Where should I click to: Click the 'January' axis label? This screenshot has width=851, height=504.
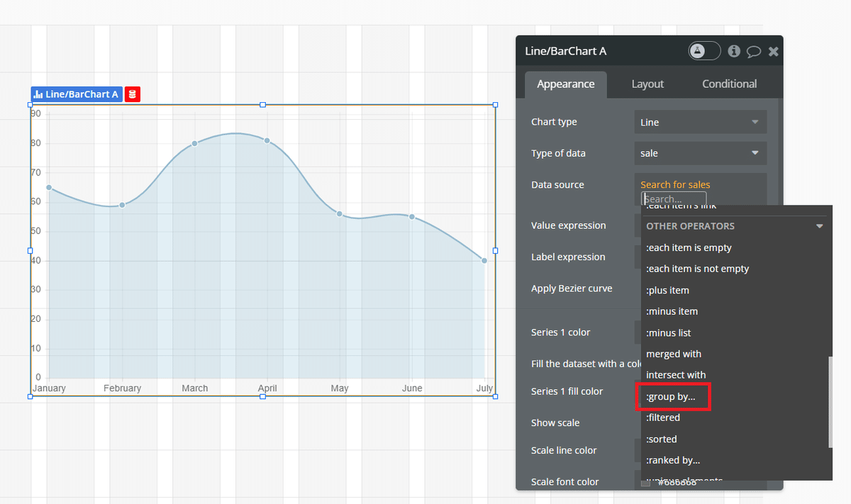tap(49, 388)
